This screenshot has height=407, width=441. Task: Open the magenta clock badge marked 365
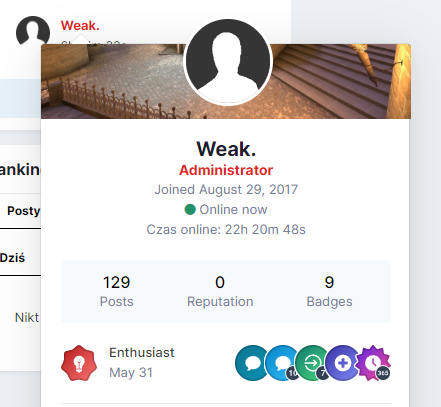(373, 363)
